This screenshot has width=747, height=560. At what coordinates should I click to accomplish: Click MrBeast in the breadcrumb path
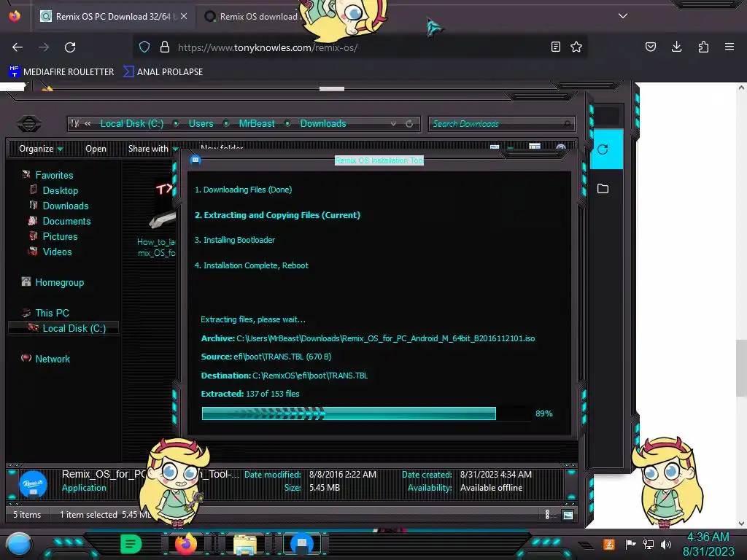click(x=257, y=124)
